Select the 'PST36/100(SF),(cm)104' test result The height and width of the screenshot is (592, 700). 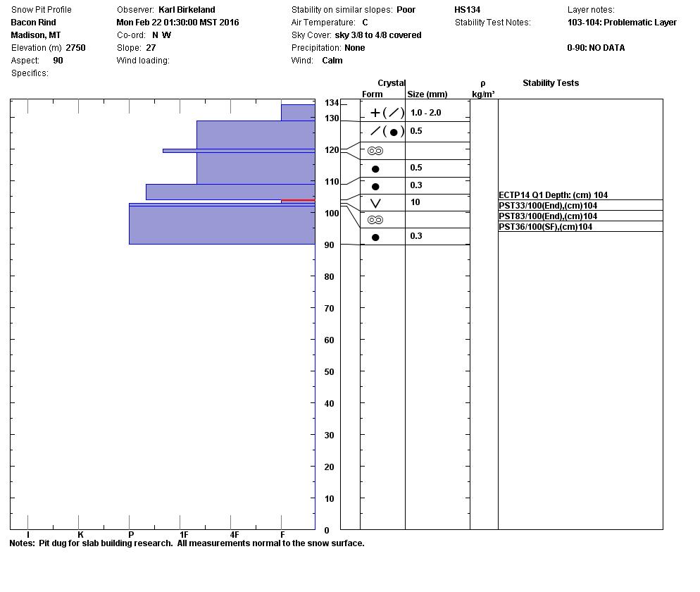(x=546, y=227)
